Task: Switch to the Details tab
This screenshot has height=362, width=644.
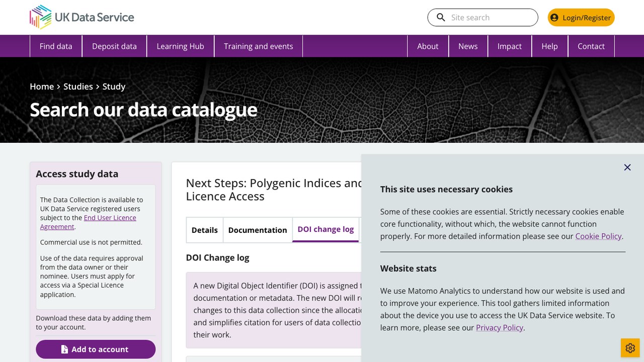Action: 205,230
